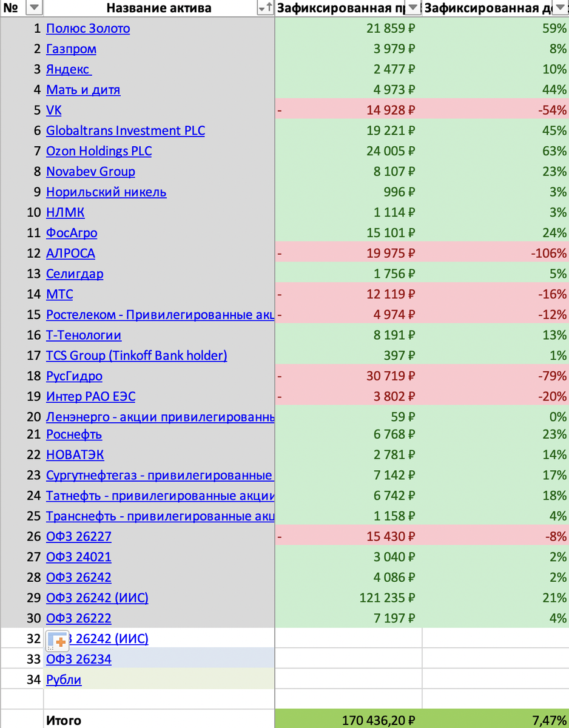This screenshot has height=728, width=569.
Task: Open the TCS Group (Tinkoff Bank holder) link
Action: pyautogui.click(x=136, y=356)
